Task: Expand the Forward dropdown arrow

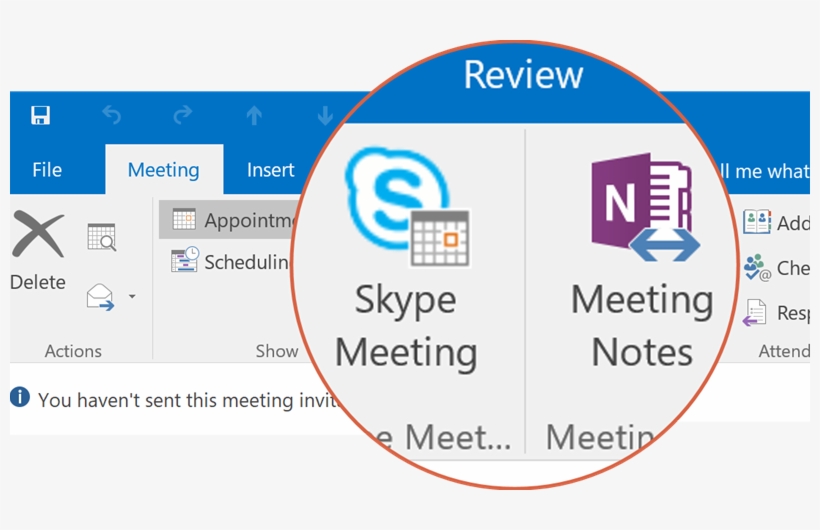Action: point(132,297)
